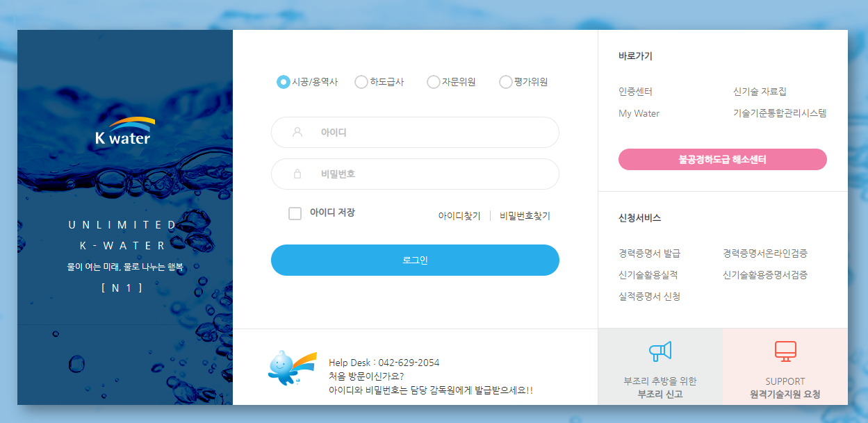Choose the 평가위원 role option
The height and width of the screenshot is (423, 868).
[505, 81]
